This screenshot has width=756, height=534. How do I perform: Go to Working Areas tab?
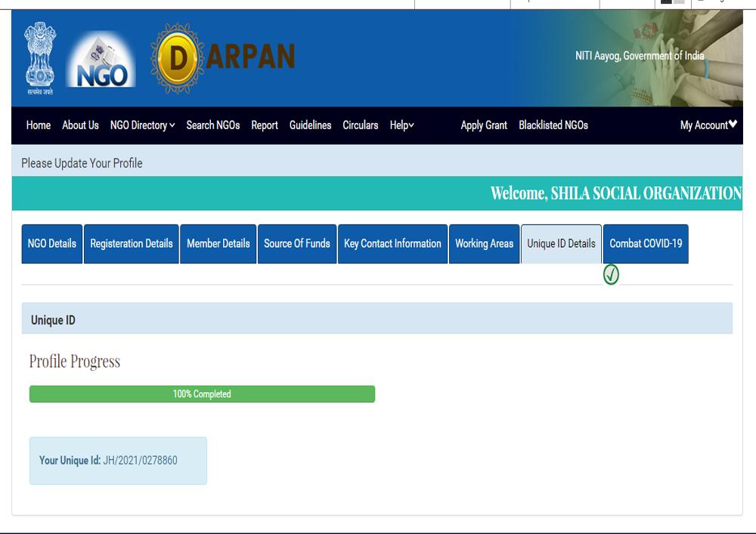click(x=485, y=244)
